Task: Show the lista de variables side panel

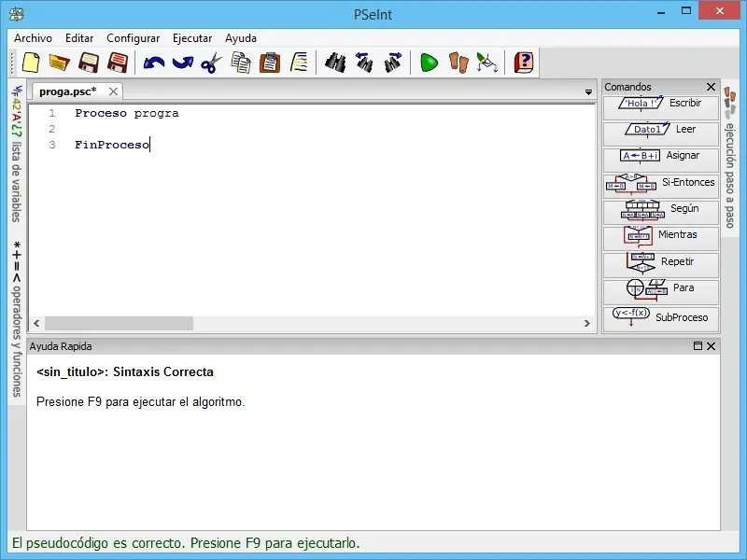Action: click(x=17, y=153)
